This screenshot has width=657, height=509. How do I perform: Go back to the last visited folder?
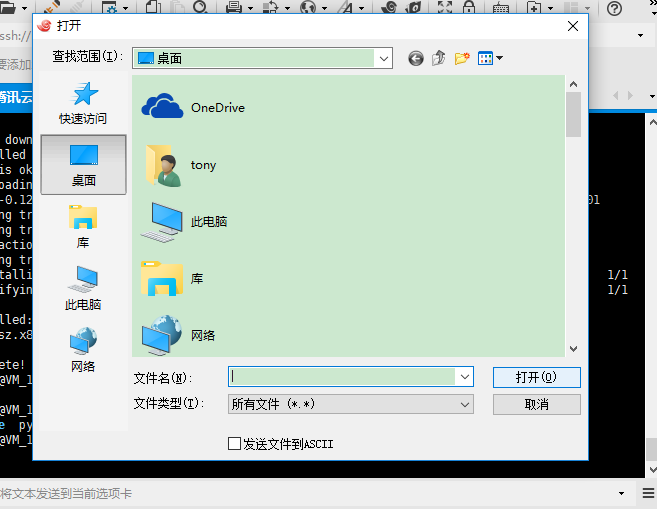[416, 58]
